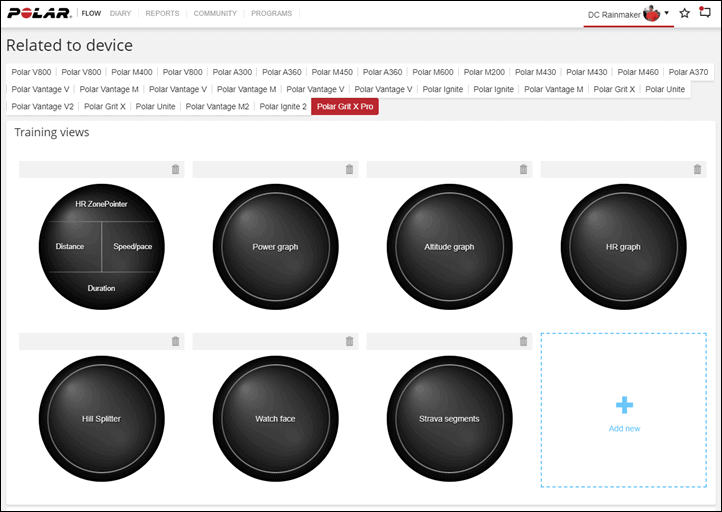Open the Diary menu
This screenshot has height=512, width=722.
(x=121, y=13)
